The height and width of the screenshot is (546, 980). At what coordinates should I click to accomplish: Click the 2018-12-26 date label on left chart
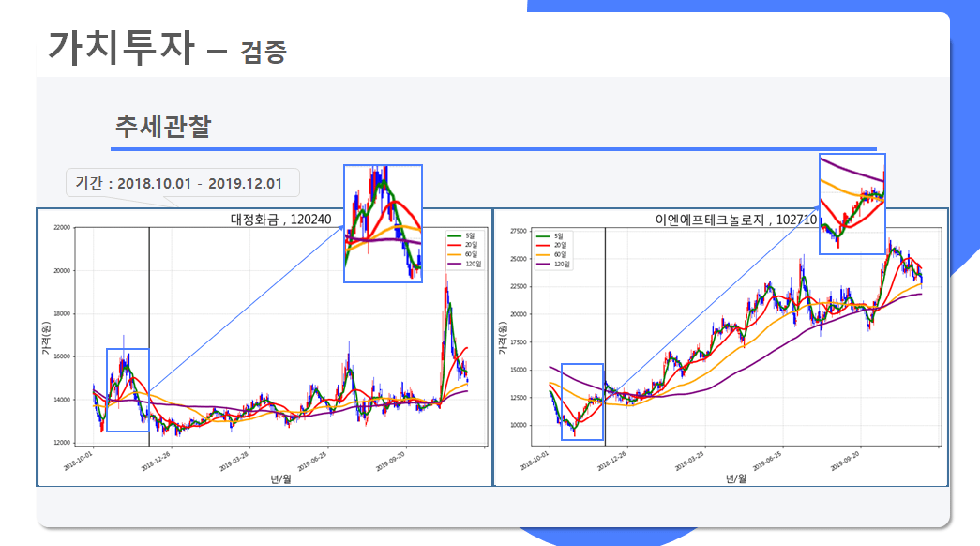(157, 462)
